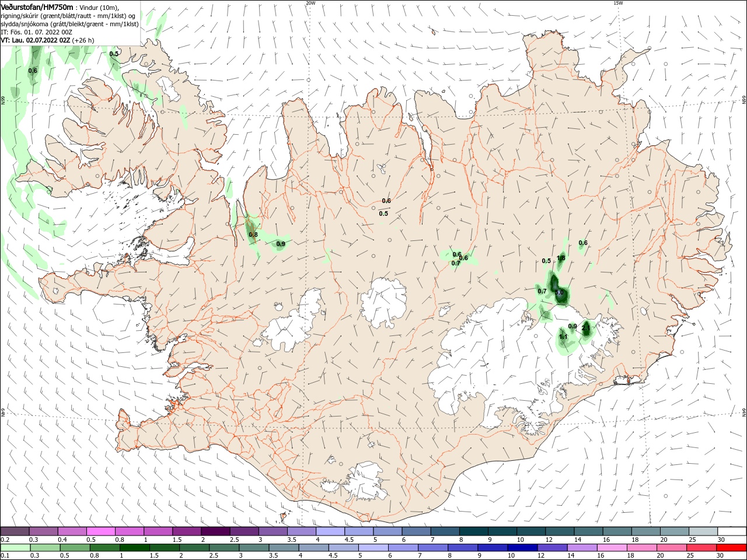Click the 0.5 value left of 1.8
The height and width of the screenshot is (560, 747).
(x=546, y=261)
